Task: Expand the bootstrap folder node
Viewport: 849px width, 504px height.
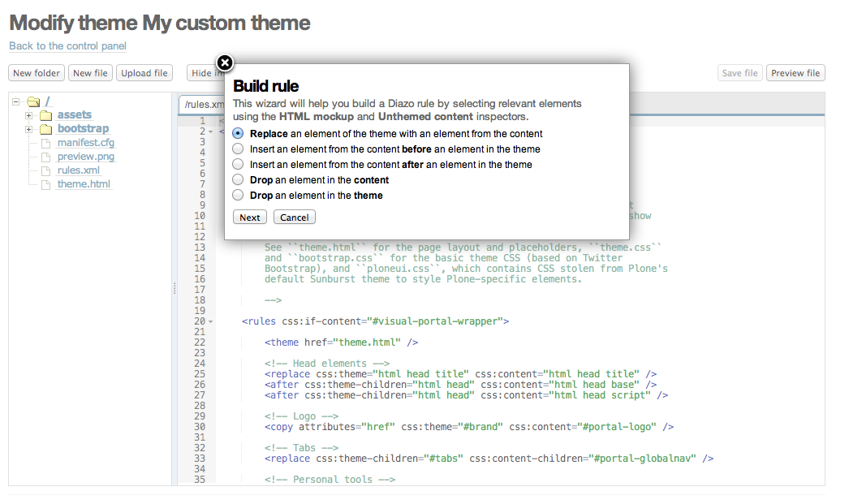Action: [x=28, y=129]
